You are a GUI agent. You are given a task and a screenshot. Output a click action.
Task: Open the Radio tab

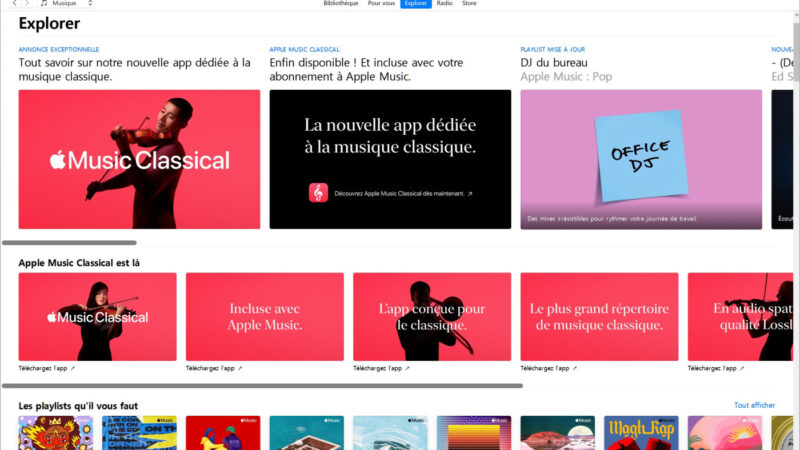(x=444, y=3)
